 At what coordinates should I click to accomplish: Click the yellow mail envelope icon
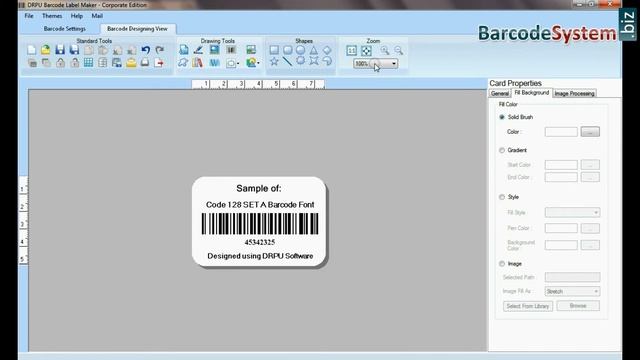[131, 62]
